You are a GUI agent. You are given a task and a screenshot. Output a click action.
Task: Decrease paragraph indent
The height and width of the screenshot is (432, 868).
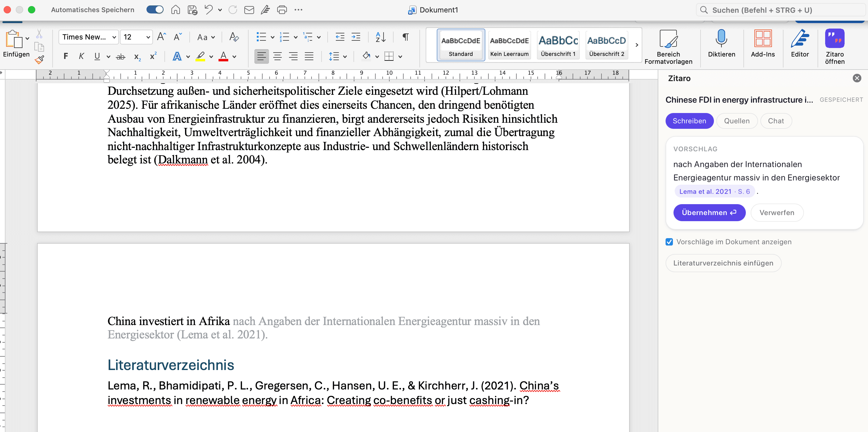click(x=340, y=37)
